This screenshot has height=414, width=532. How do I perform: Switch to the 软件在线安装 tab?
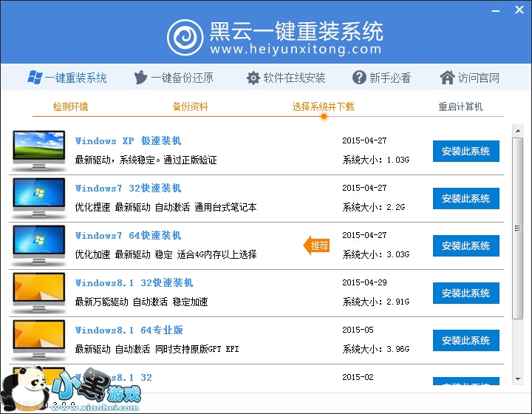click(x=286, y=78)
